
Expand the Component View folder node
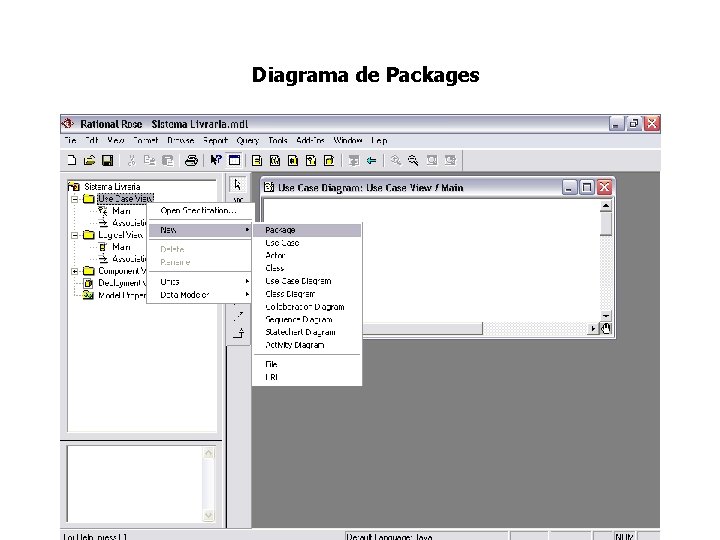tap(75, 271)
